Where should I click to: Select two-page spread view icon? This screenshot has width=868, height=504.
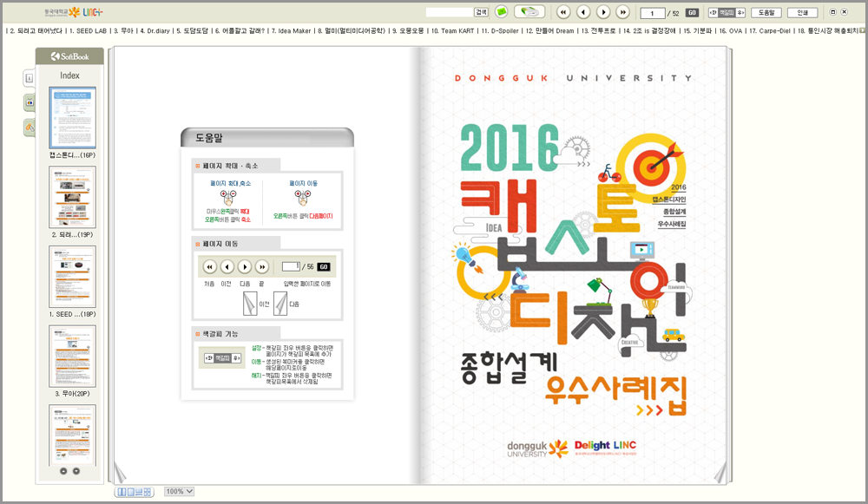pyautogui.click(x=122, y=492)
